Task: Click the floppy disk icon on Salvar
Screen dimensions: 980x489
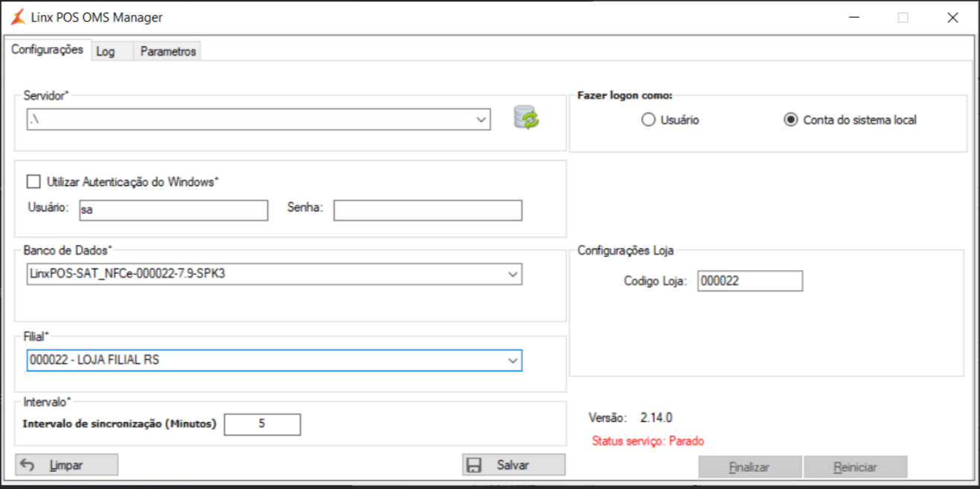Action: click(x=473, y=465)
